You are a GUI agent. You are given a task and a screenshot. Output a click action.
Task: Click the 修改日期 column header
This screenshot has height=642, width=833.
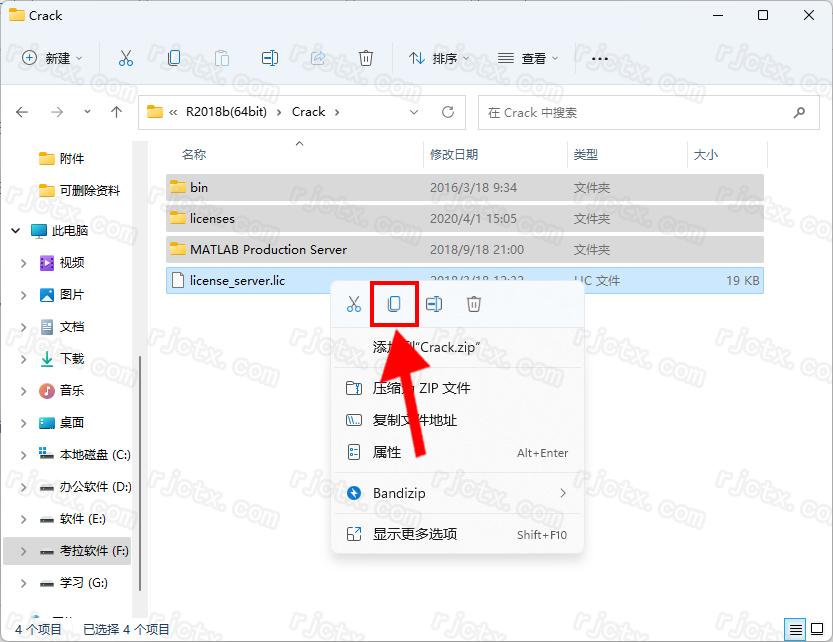pyautogui.click(x=454, y=155)
